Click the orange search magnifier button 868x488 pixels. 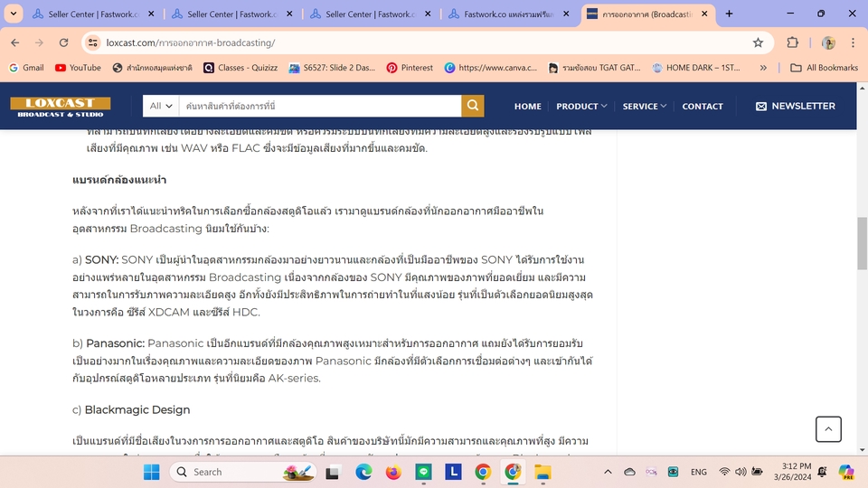pos(472,106)
